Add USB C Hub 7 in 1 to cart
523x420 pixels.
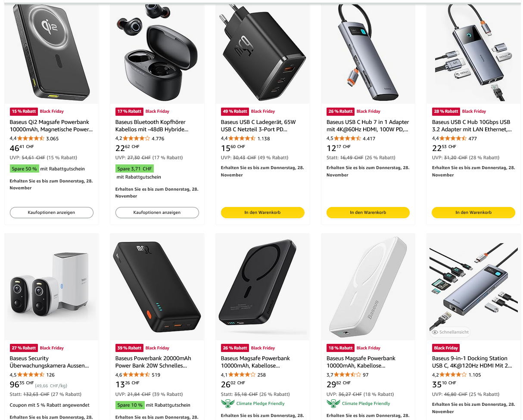coord(368,213)
